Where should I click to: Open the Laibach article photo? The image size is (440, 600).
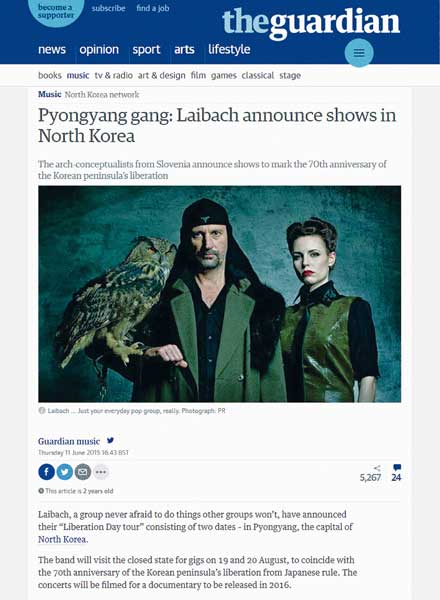[x=220, y=294]
